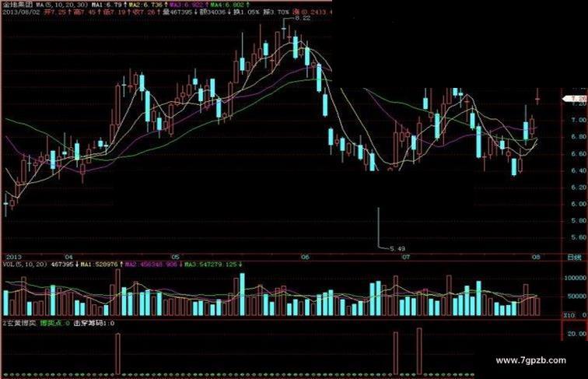This screenshot has width=588, height=379.
Task: Click the 50000 volume axis label
Action: [577, 297]
